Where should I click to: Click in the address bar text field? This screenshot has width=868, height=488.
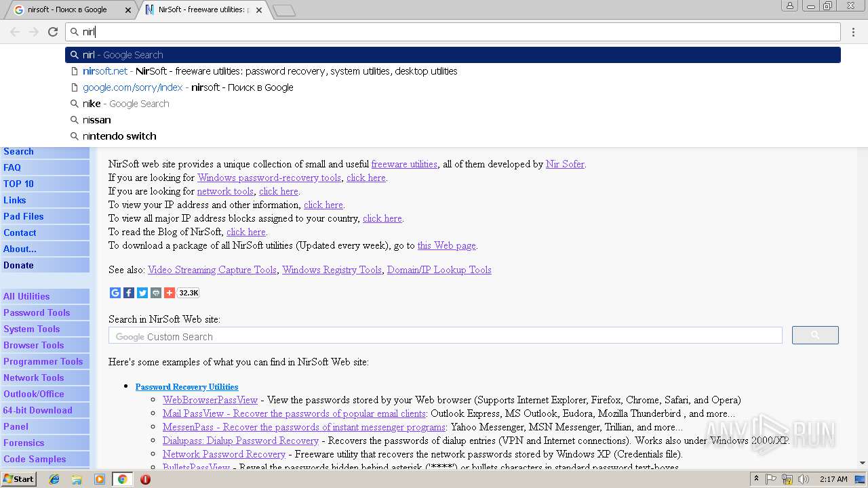click(x=453, y=32)
